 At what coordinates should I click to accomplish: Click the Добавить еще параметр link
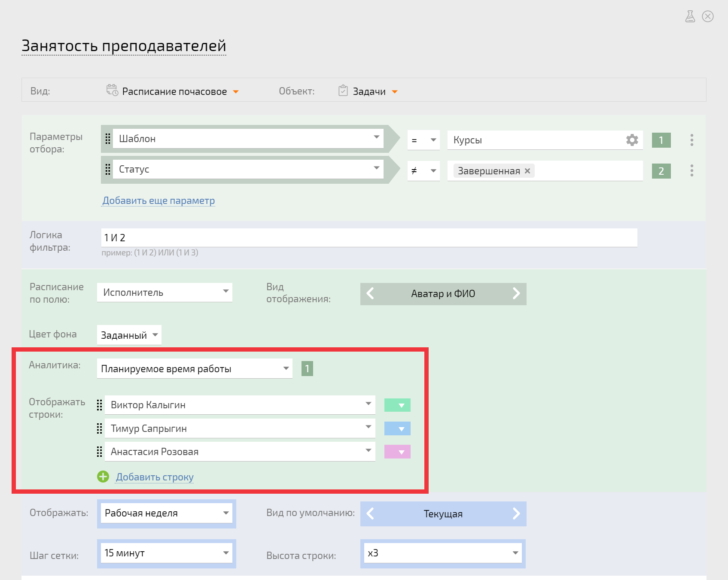click(158, 200)
